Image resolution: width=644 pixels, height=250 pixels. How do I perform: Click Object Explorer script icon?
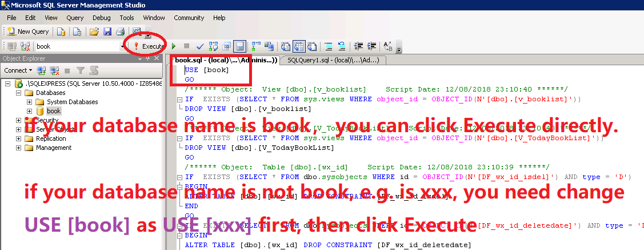pos(94,70)
